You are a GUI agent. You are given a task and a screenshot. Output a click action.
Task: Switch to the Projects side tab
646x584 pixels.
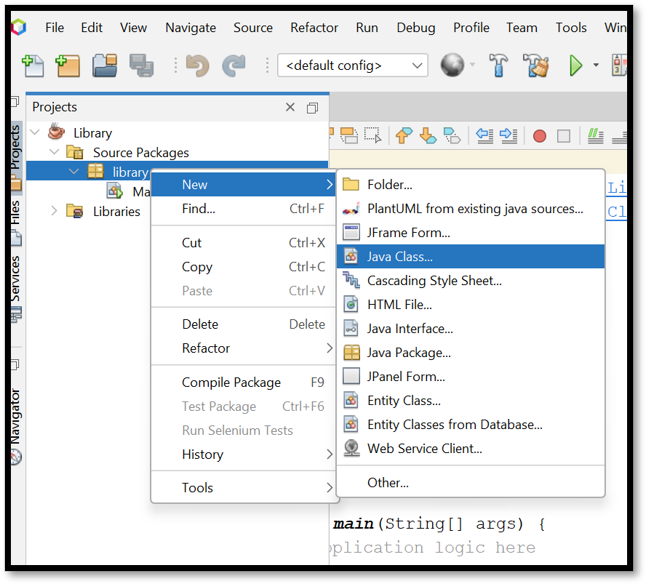(x=16, y=157)
